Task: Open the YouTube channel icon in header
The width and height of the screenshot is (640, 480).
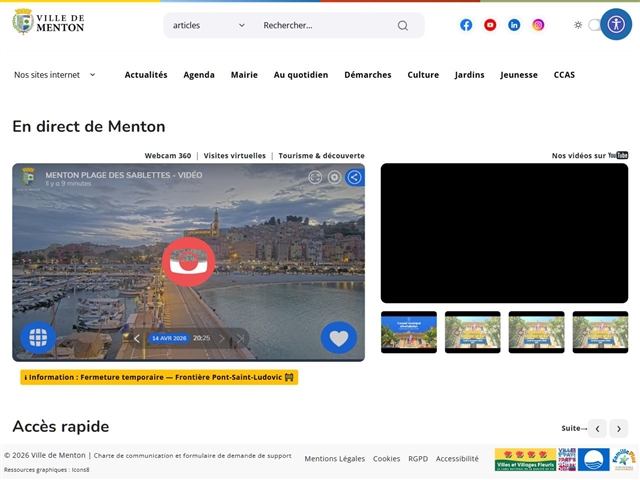Action: (x=490, y=25)
